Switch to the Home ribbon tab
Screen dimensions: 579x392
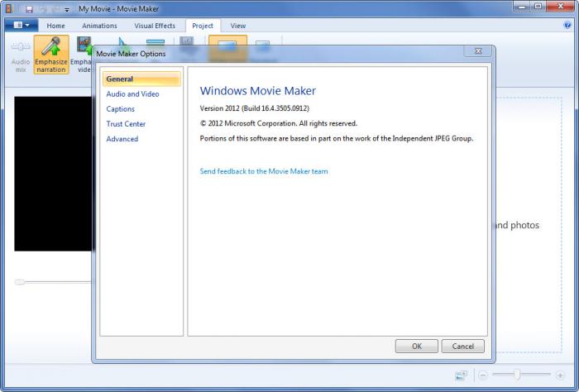coord(55,26)
